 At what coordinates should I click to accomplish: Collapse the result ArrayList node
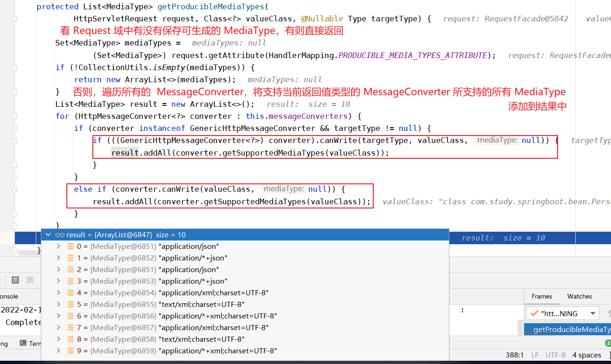(x=48, y=235)
